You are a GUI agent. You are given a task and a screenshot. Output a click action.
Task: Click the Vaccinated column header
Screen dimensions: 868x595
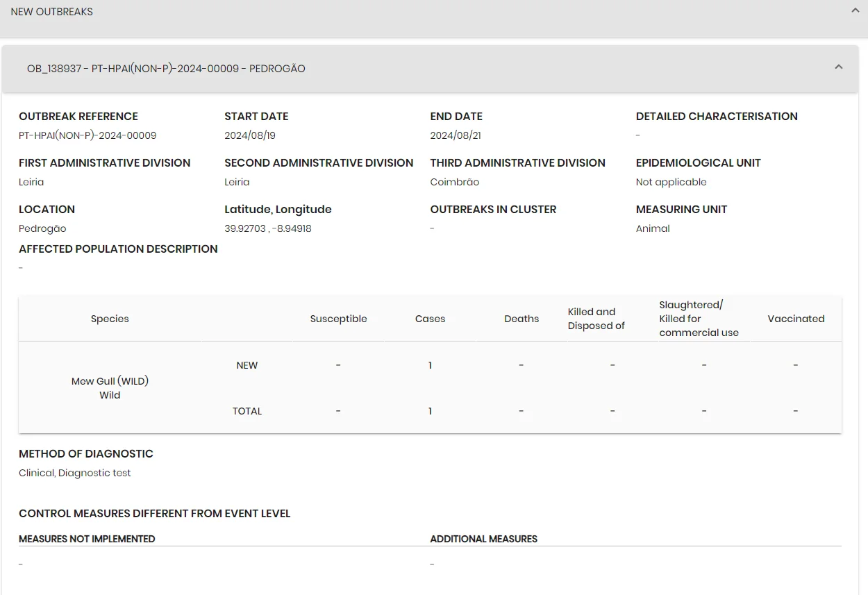point(796,319)
